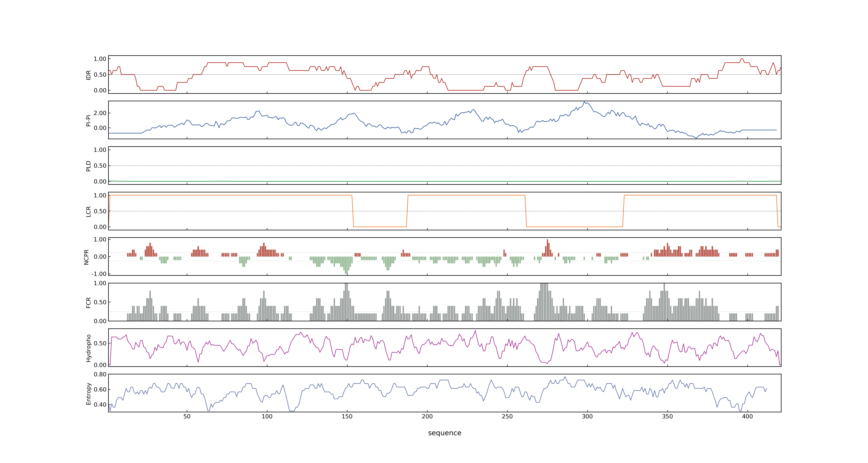Click the x-axis tick label 400

click(x=747, y=416)
